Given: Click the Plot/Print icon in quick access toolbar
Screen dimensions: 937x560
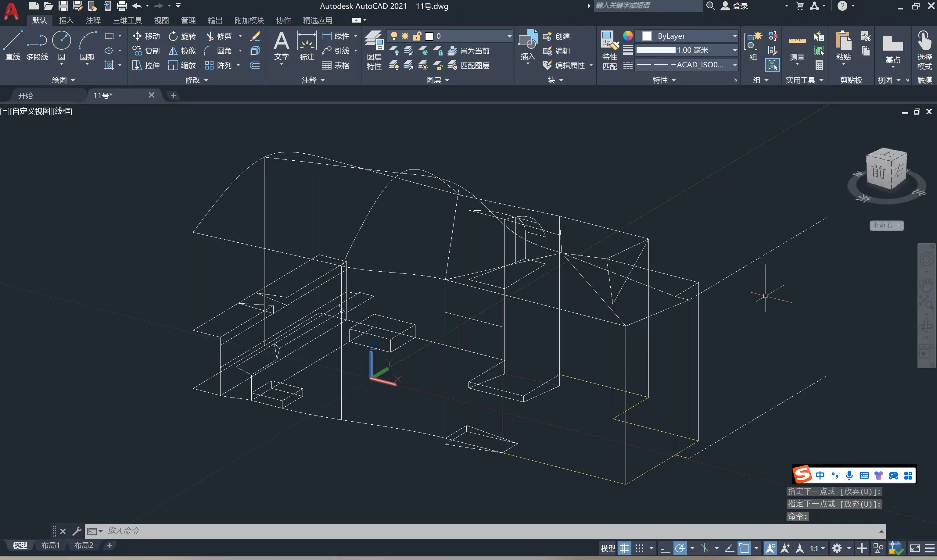Looking at the screenshot, I should click(x=122, y=6).
